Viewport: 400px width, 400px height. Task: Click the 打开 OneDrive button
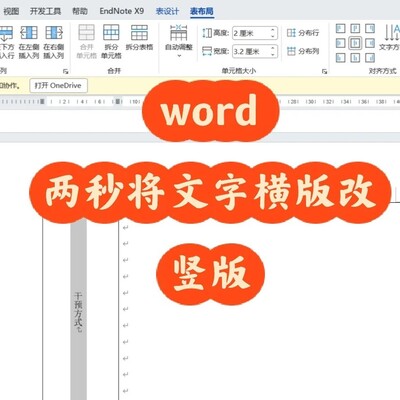58,85
